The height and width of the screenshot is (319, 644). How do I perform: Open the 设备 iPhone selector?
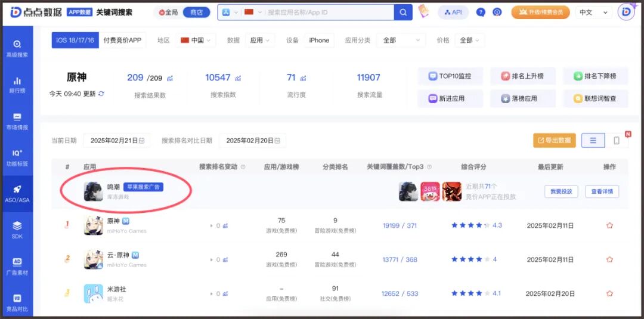click(319, 40)
